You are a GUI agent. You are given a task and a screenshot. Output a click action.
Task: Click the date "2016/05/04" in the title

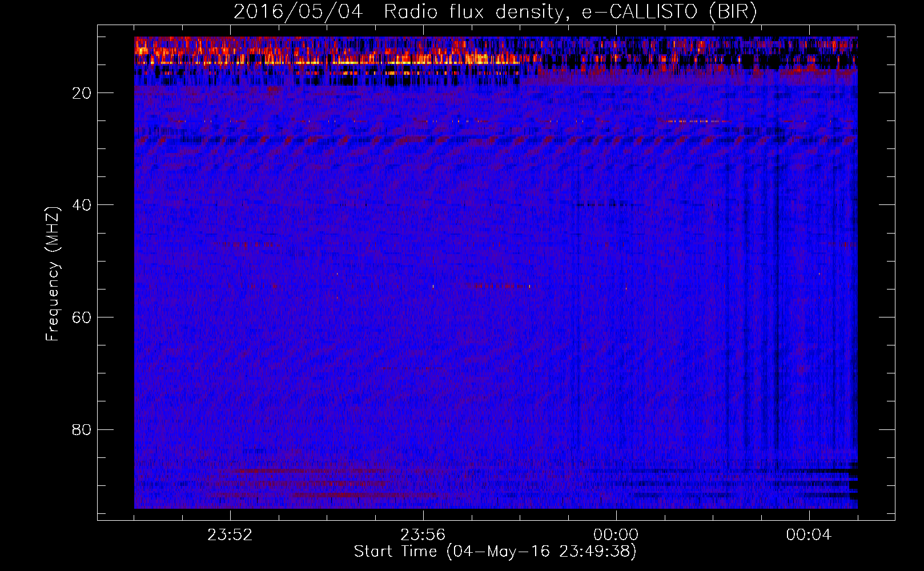[298, 12]
